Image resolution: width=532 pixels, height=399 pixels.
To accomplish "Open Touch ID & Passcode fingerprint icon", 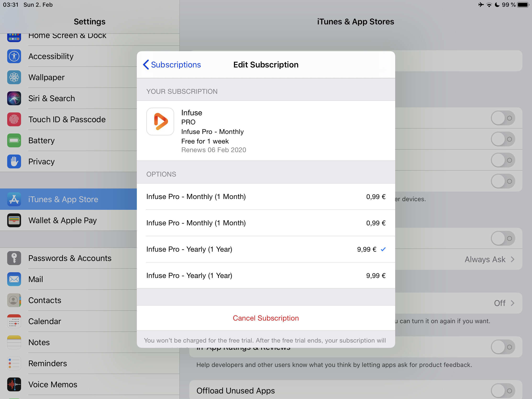I will tap(14, 119).
